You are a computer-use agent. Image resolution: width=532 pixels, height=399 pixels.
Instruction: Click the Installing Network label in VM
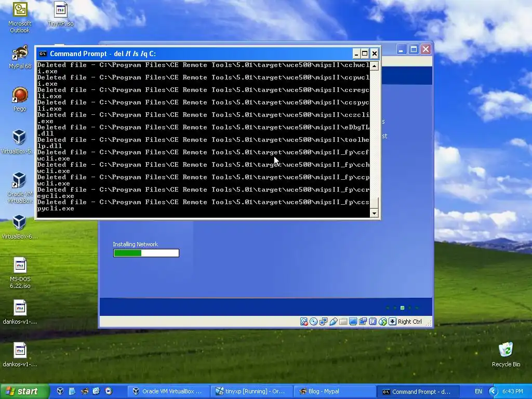tap(135, 244)
